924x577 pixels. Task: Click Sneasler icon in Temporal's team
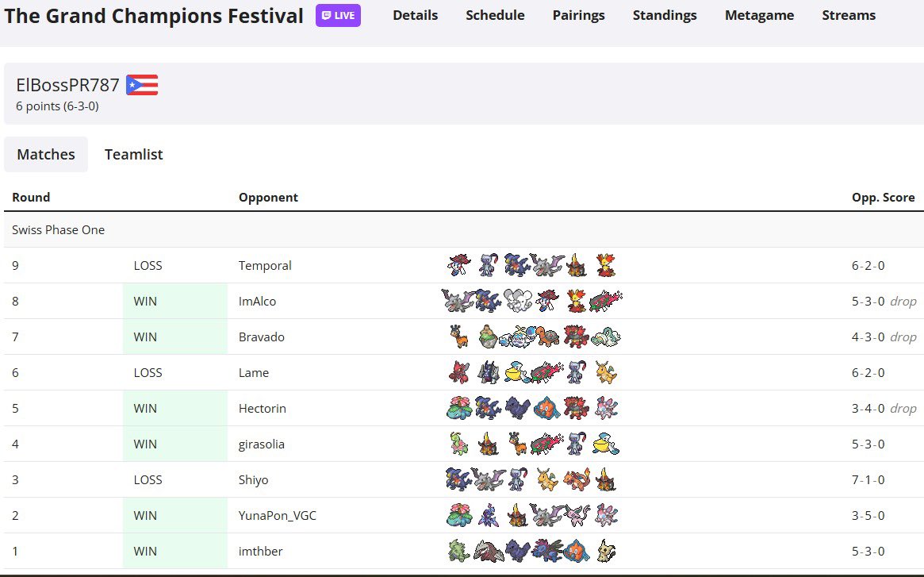(489, 266)
